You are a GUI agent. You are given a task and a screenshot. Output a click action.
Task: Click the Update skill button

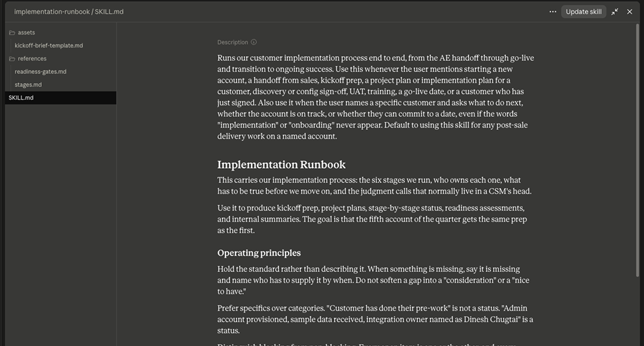[583, 11]
